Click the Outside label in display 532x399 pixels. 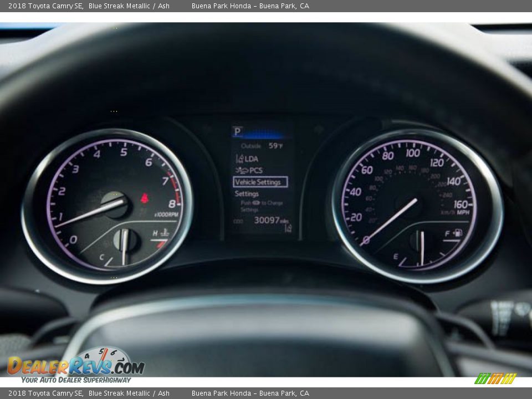(250, 146)
